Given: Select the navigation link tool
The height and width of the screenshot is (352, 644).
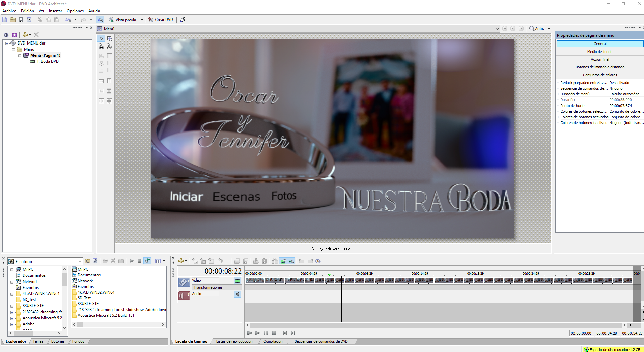Looking at the screenshot, I should tap(101, 46).
